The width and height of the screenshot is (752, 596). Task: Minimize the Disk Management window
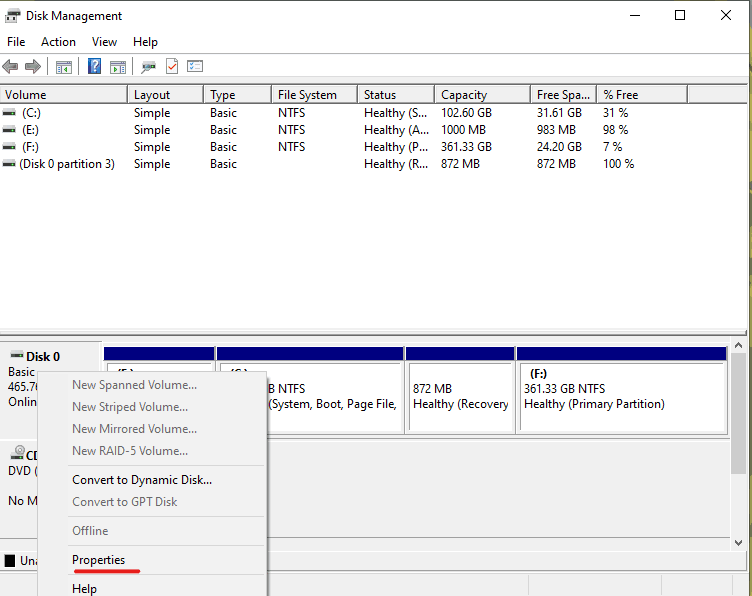coord(635,15)
